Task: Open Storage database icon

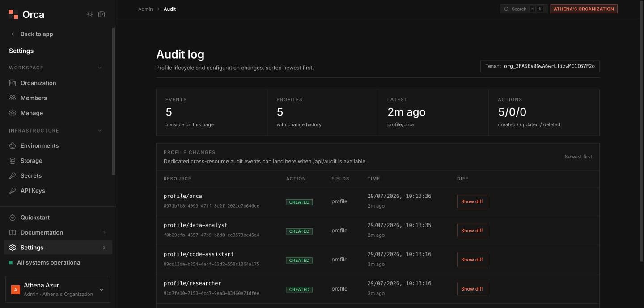Action: tap(13, 161)
